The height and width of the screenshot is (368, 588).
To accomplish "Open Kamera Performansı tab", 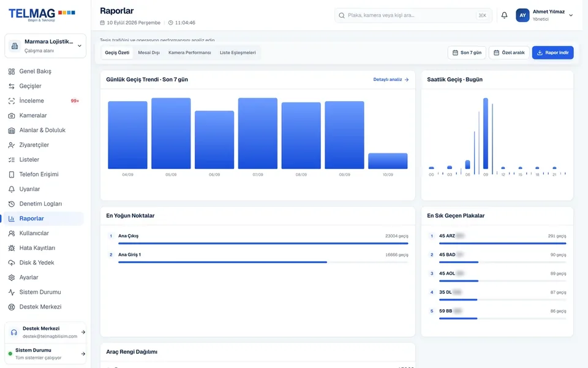I will click(190, 53).
